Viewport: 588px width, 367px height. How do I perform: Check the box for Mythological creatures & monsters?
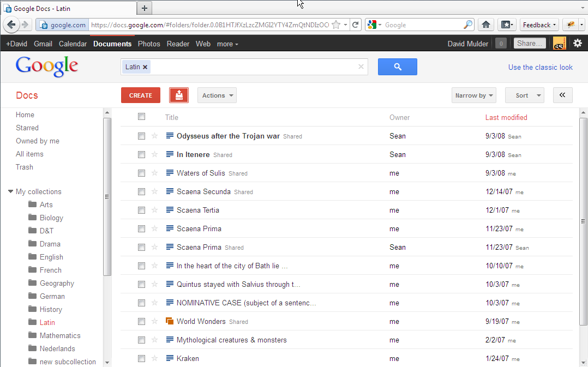[x=141, y=340]
